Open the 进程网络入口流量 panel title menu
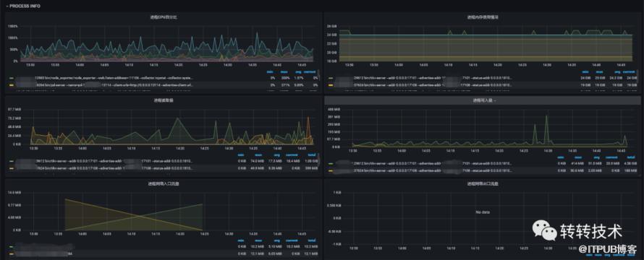 point(164,183)
